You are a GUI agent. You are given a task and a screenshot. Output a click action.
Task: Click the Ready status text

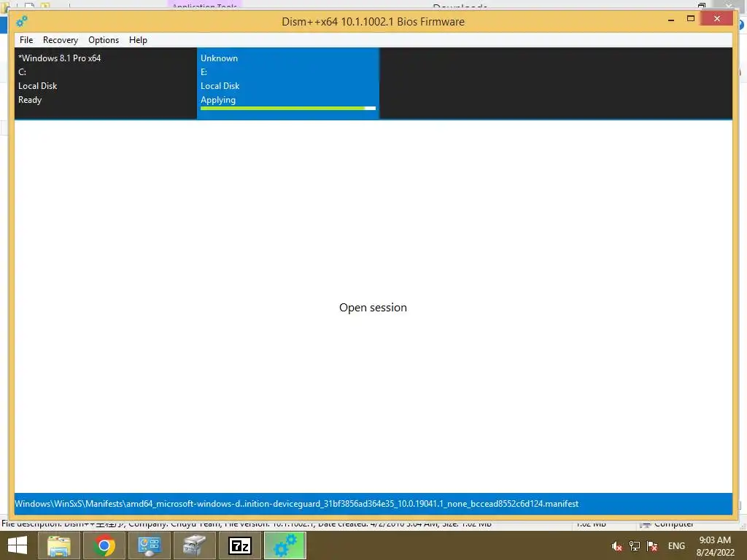point(30,100)
